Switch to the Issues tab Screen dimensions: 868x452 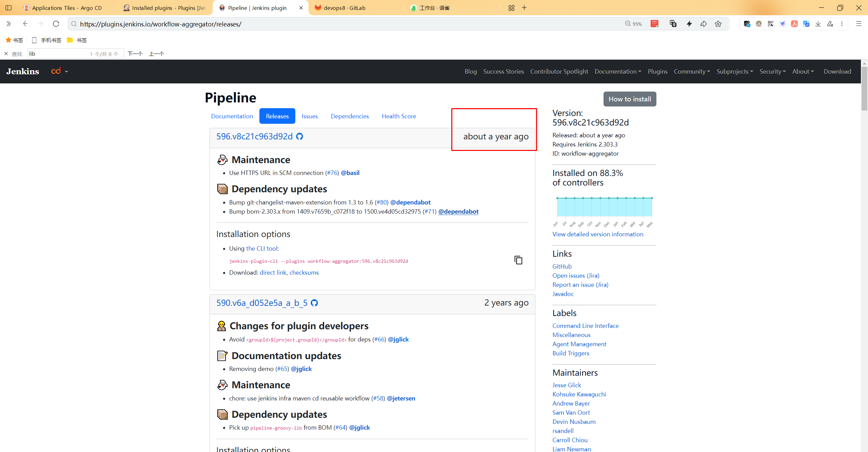[310, 116]
